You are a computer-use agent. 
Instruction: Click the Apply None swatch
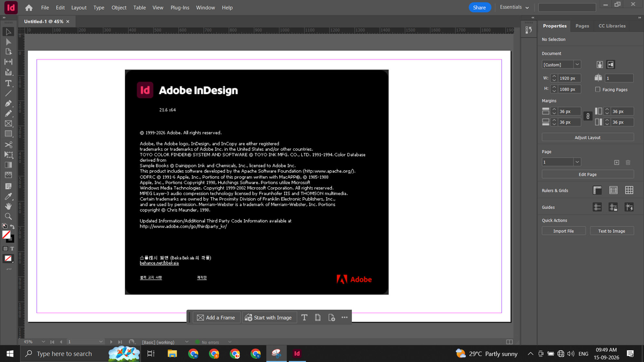click(x=8, y=259)
